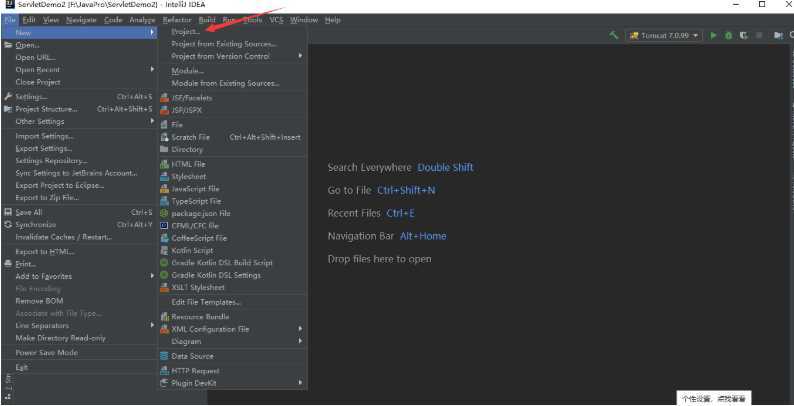Add a new Data Source

pyautogui.click(x=192, y=356)
